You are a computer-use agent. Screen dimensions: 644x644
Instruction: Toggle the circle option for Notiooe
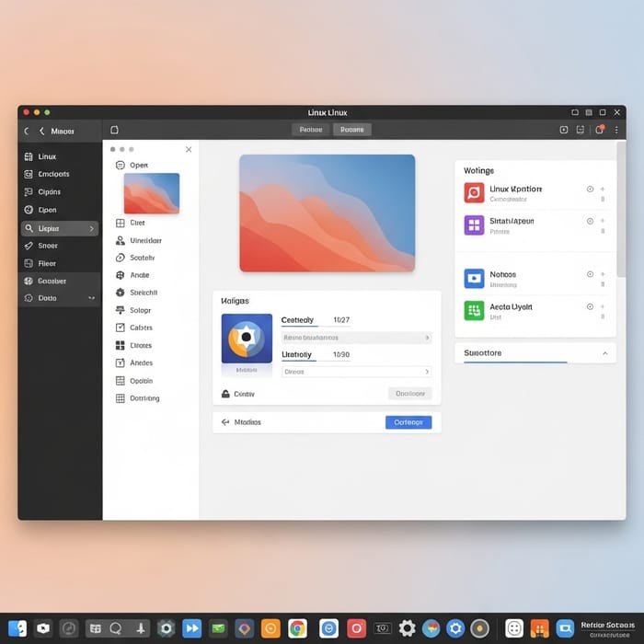pyautogui.click(x=590, y=274)
